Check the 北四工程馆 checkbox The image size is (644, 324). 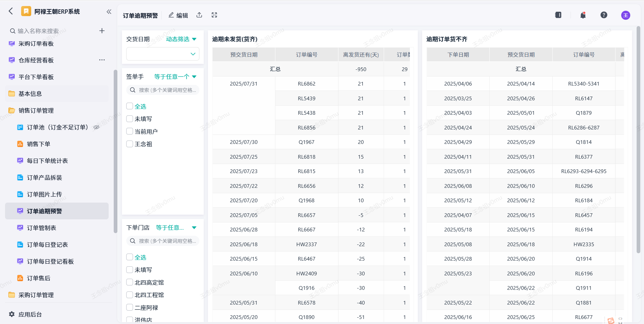pos(129,295)
